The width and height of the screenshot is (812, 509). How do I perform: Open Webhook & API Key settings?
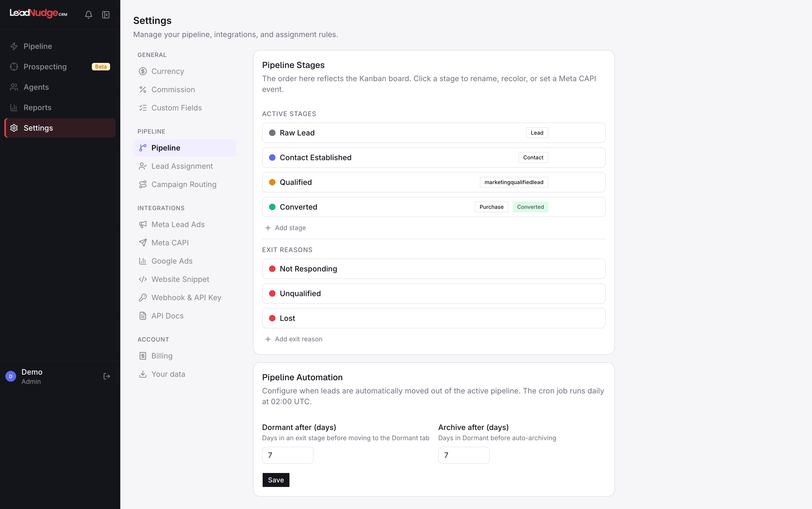185,297
